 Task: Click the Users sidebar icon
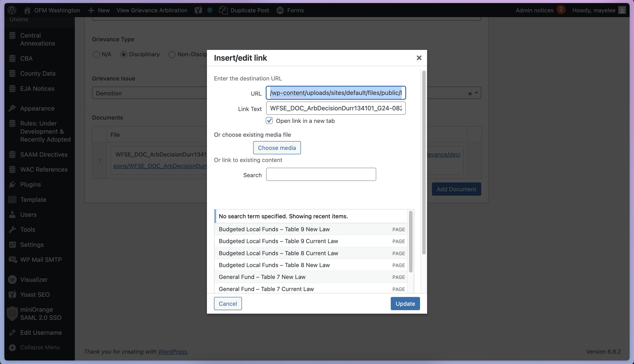(12, 215)
